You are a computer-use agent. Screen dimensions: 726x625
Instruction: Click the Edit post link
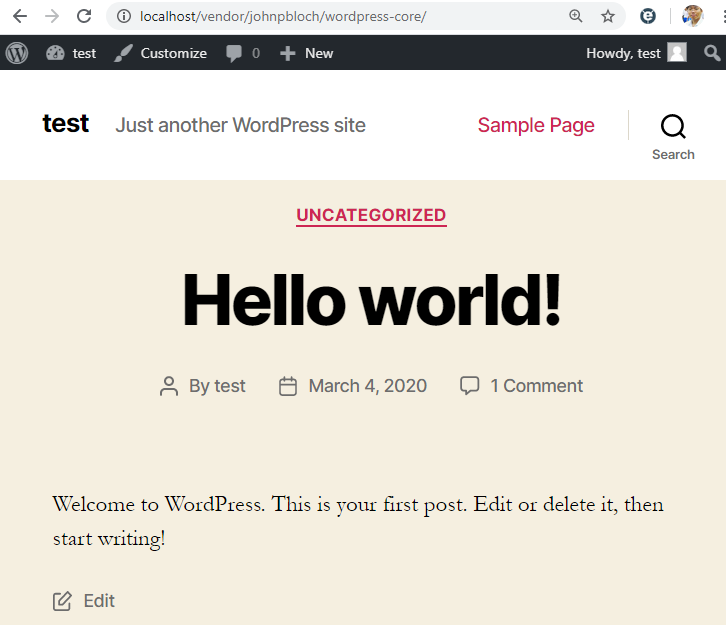coord(98,601)
